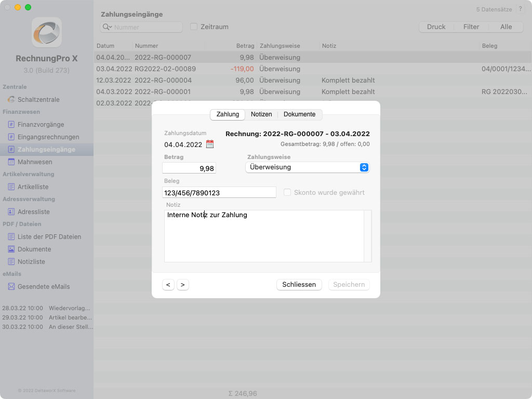Switch to the Dokumente tab in dialog

pos(299,114)
